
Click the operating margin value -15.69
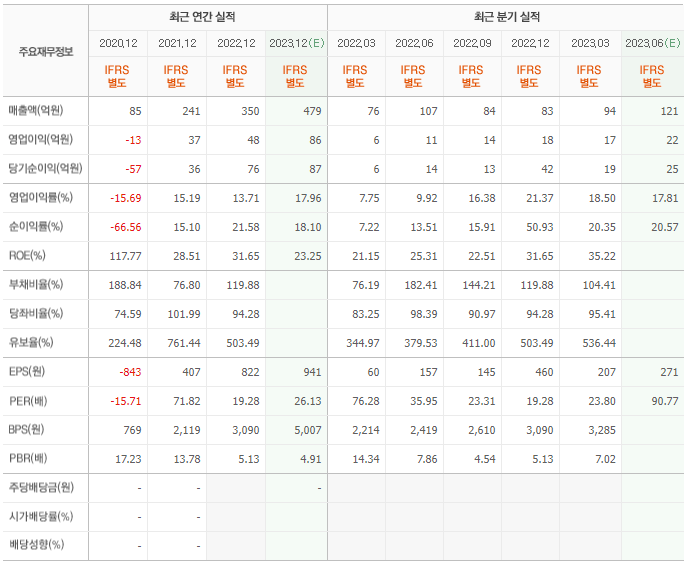click(x=125, y=198)
